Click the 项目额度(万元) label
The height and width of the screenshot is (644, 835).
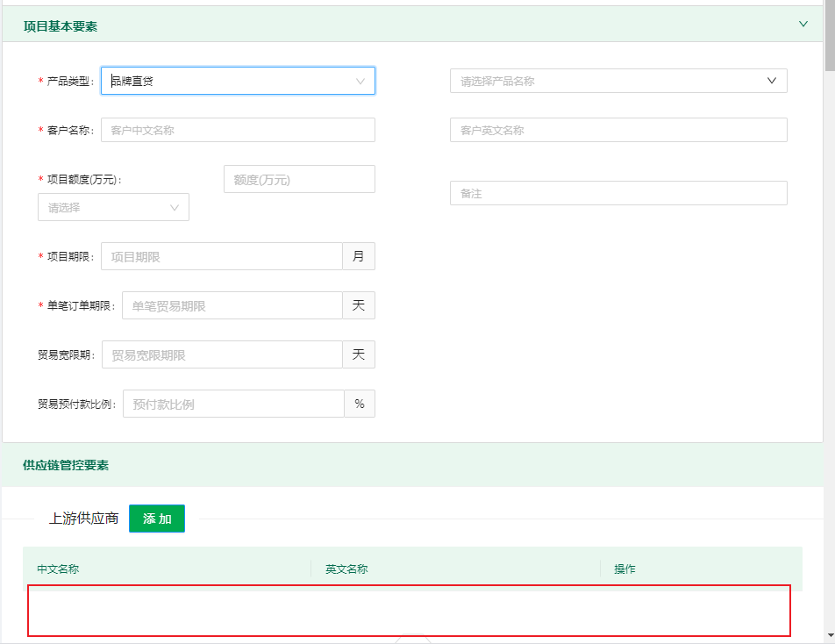(84, 180)
